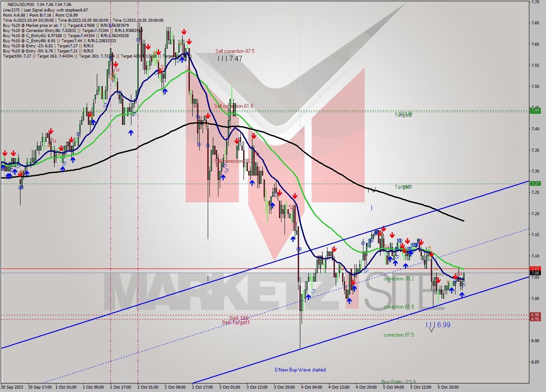
Task: Click the green 'correction 61.8' label
Action: [x=399, y=307]
